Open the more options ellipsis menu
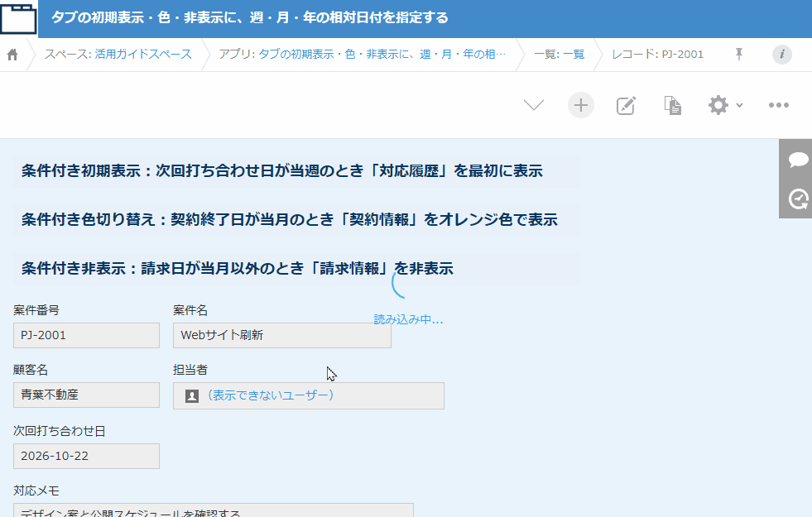The height and width of the screenshot is (517, 812). 778,105
